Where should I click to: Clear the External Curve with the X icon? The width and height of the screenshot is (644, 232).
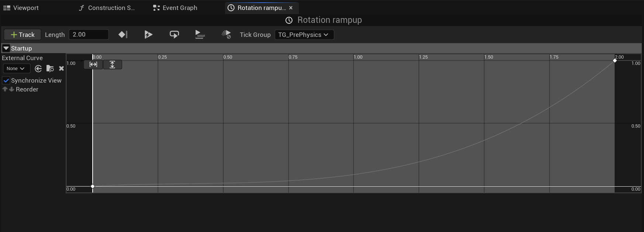tap(61, 69)
